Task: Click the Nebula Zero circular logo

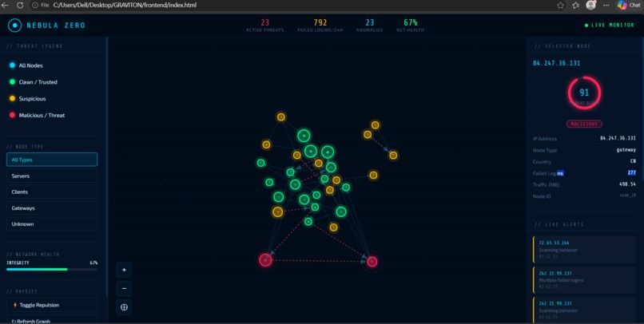Action: coord(15,26)
